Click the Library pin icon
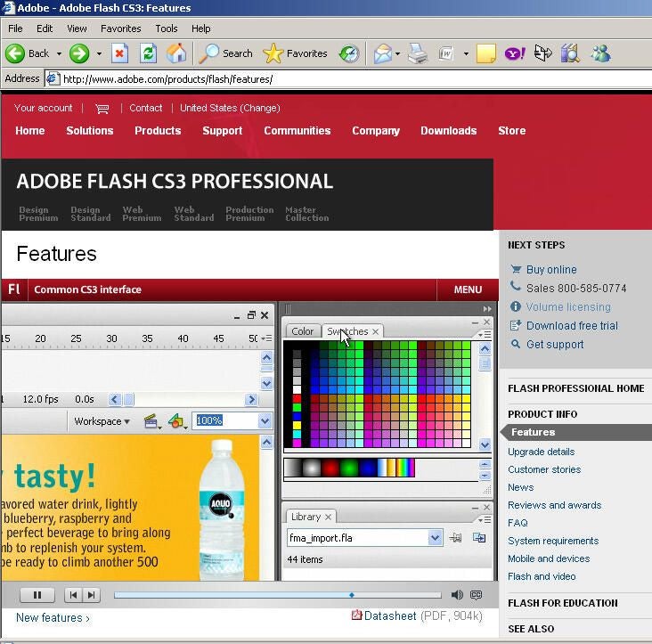This screenshot has height=644, width=652. tap(455, 538)
